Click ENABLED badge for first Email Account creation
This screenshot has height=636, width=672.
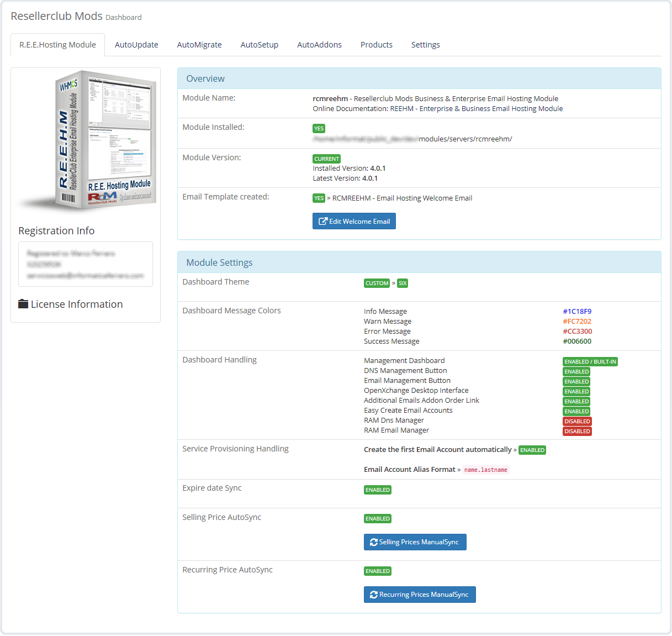(x=532, y=450)
